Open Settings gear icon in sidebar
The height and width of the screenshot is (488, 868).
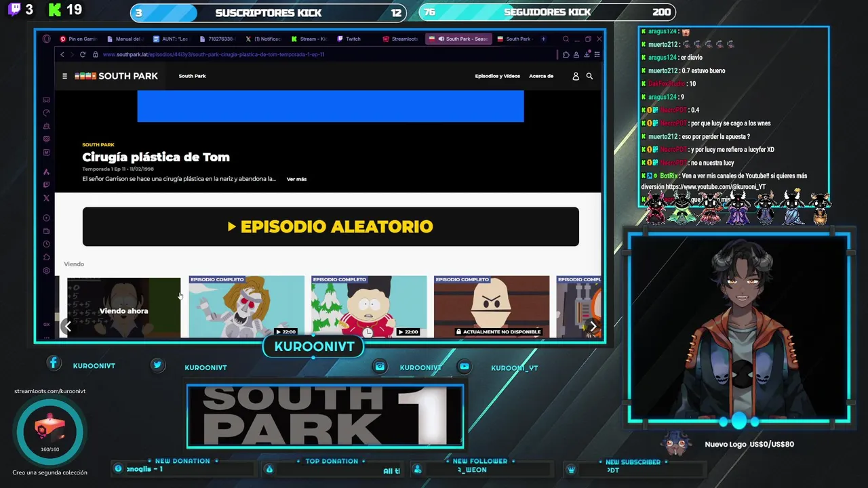pos(46,270)
